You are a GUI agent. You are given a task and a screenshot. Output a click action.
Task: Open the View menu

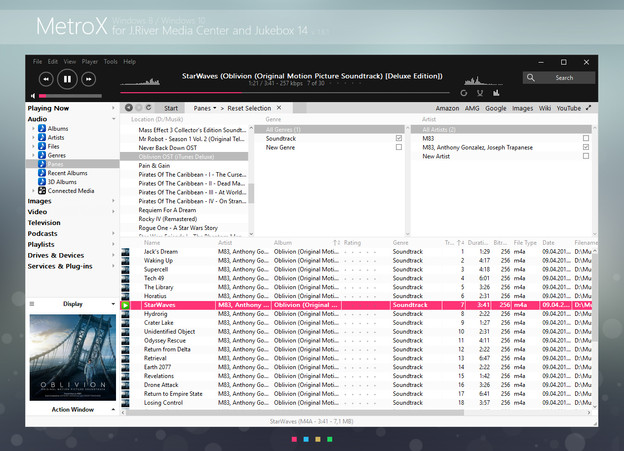[70, 61]
